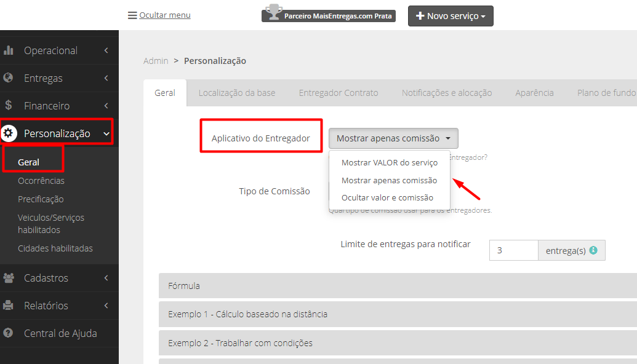Open Ocorrências in the sidebar
This screenshot has width=637, height=364.
41,181
